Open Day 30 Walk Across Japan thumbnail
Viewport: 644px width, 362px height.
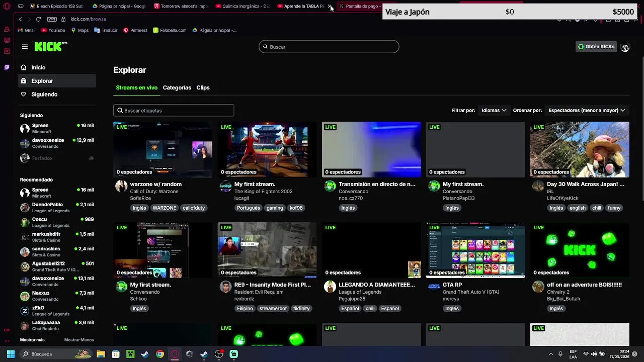point(580,149)
